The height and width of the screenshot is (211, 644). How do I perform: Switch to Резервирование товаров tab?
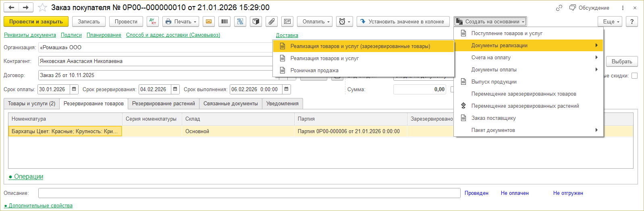93,104
